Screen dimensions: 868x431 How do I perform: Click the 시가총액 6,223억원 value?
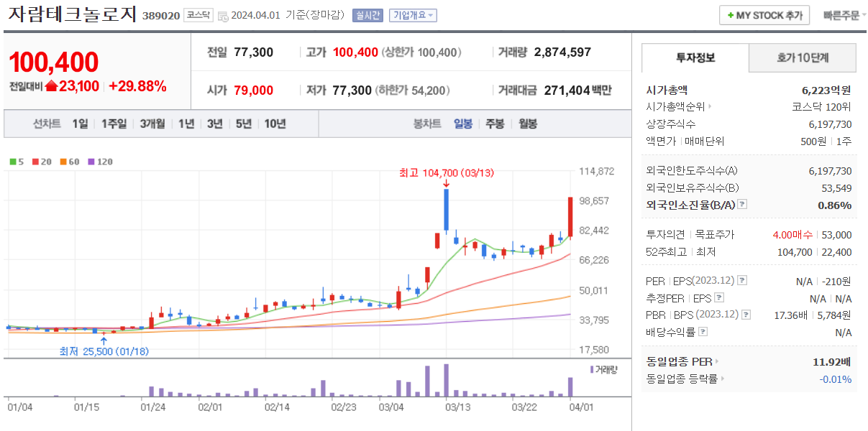click(x=826, y=91)
